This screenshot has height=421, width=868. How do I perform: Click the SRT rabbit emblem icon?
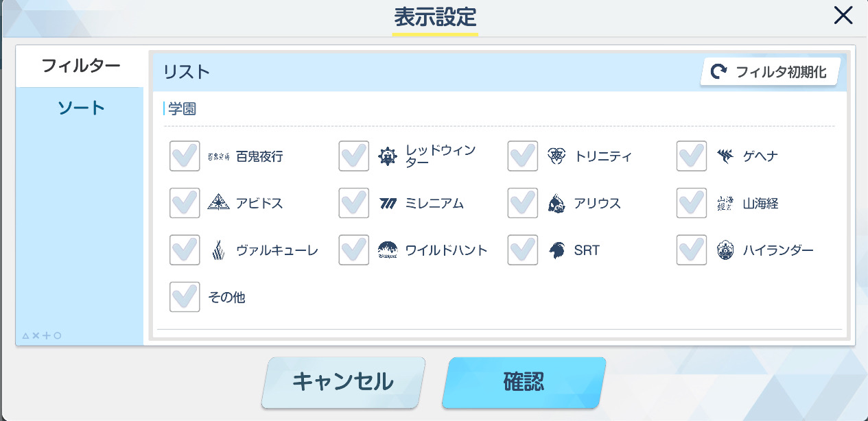pyautogui.click(x=556, y=250)
